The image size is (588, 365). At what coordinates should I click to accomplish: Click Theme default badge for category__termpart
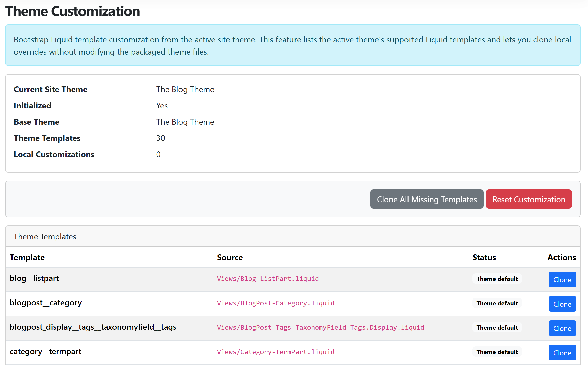pos(497,352)
